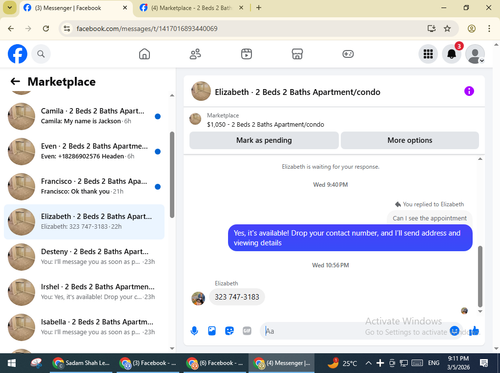The image size is (500, 373).
Task: Click the replied 'Can I see the appointment' quote
Action: (429, 218)
